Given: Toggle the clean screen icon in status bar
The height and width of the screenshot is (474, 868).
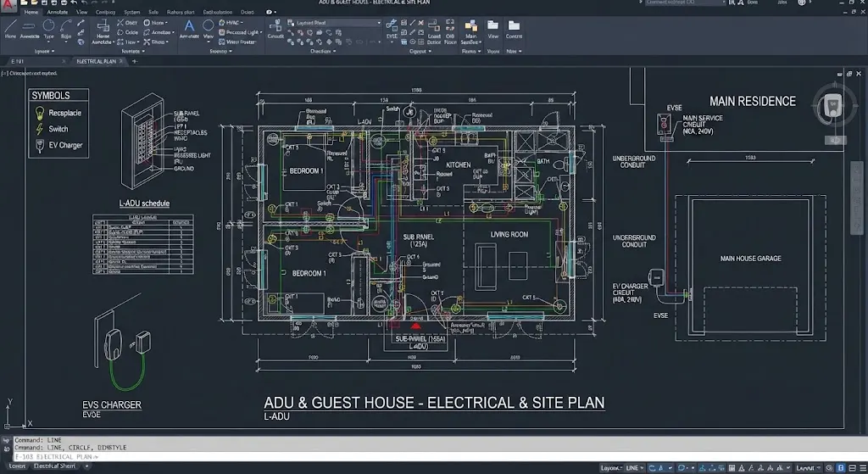Looking at the screenshot, I should (853, 468).
